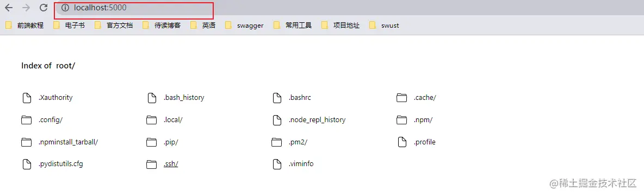Open the .config/ directory link
Image resolution: width=644 pixels, height=196 pixels.
point(50,120)
